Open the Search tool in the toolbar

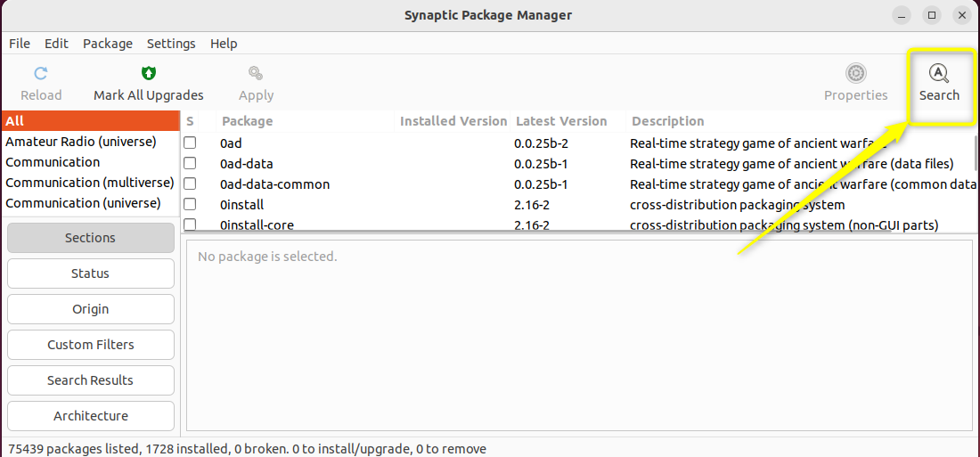coord(939,83)
